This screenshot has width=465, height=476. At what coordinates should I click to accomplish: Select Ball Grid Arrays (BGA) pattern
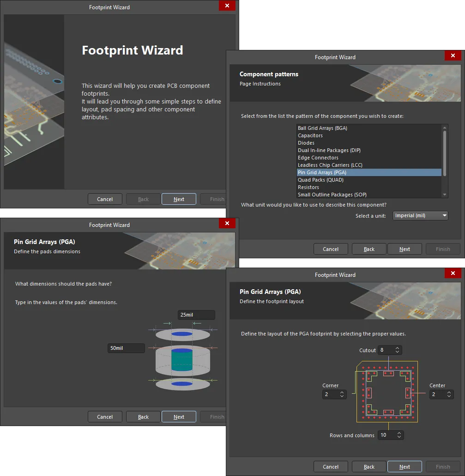tap(322, 128)
